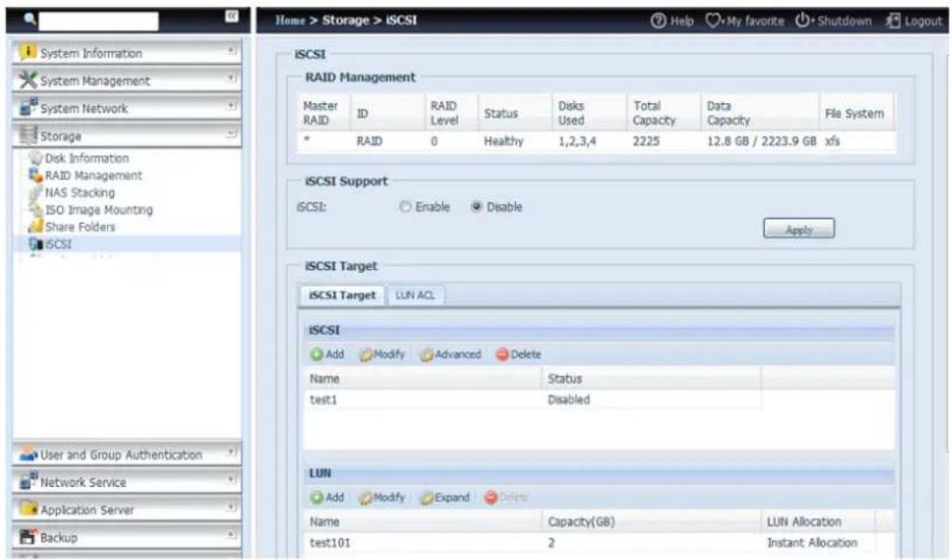Click the 12.8 GB / 2223.9 GB data capacity

[762, 142]
